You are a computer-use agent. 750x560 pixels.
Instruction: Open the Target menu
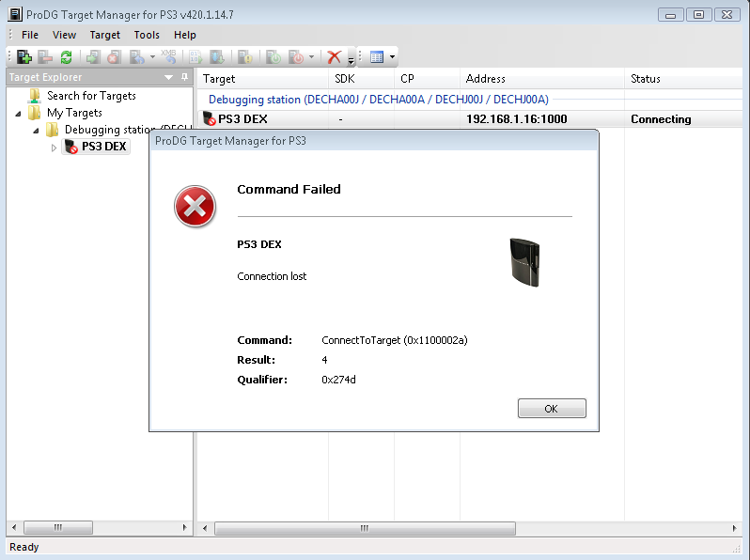(104, 35)
